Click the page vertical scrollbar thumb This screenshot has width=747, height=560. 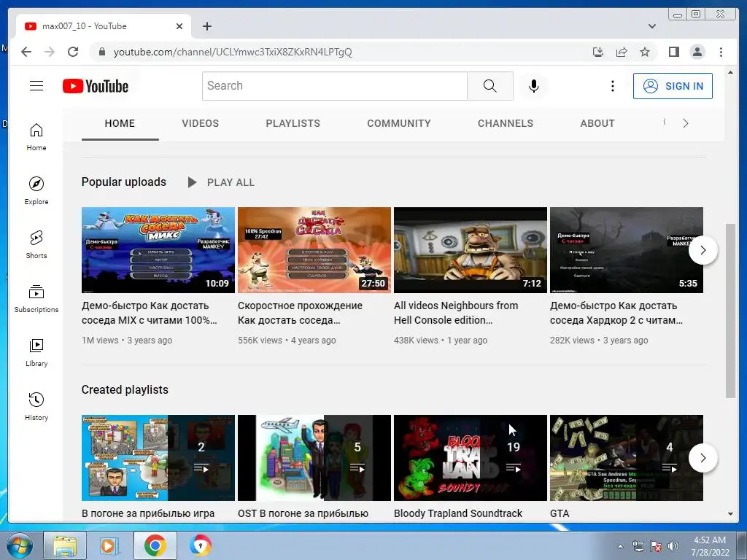click(x=729, y=310)
